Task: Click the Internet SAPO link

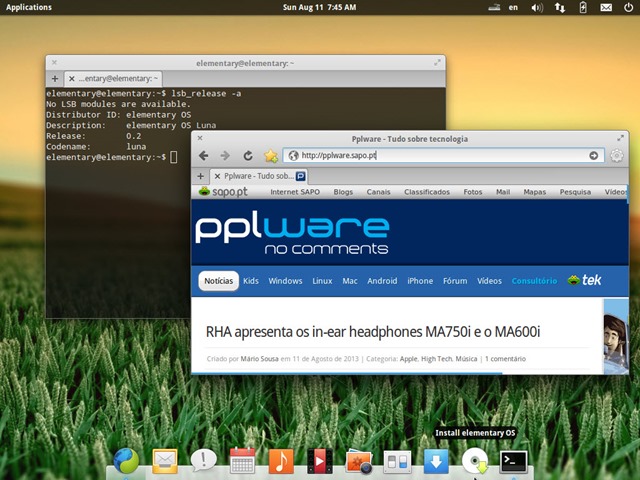Action: click(295, 192)
